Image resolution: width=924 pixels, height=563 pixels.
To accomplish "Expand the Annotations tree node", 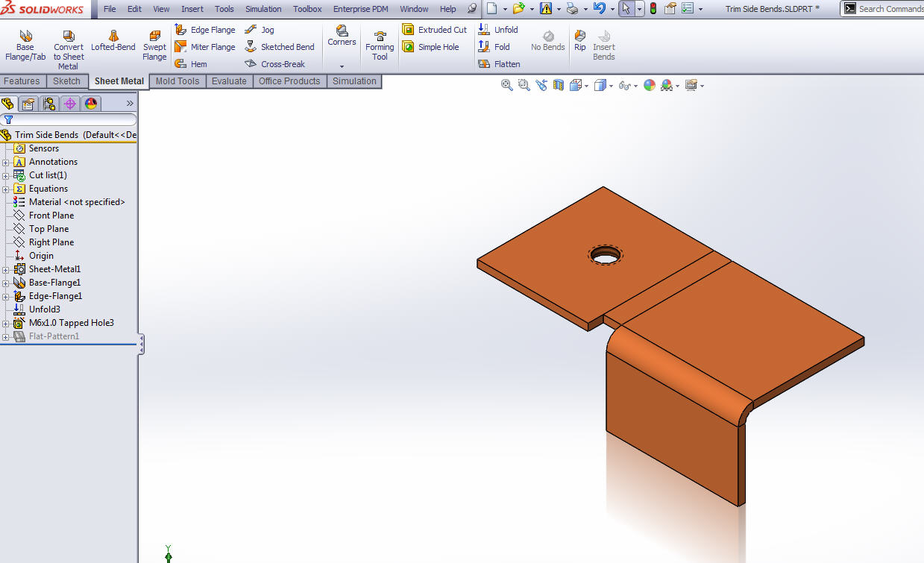I will coord(6,162).
